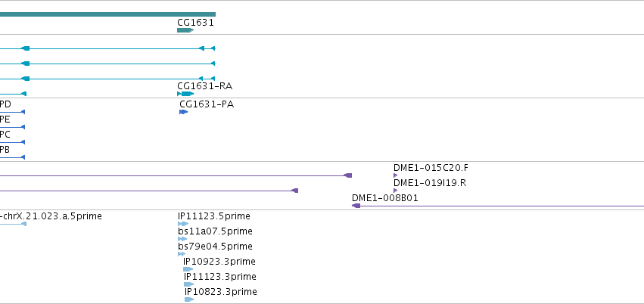Viewport: 644px width, 304px height.
Task: Select the bs11a07.5prime label
Action: (215, 231)
